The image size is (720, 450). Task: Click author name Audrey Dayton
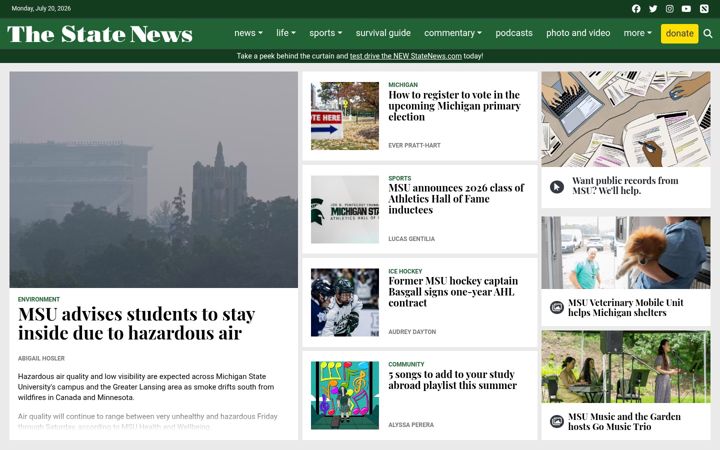[x=412, y=332]
